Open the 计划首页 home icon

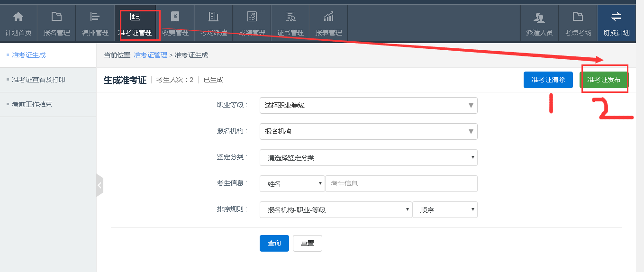point(18,17)
